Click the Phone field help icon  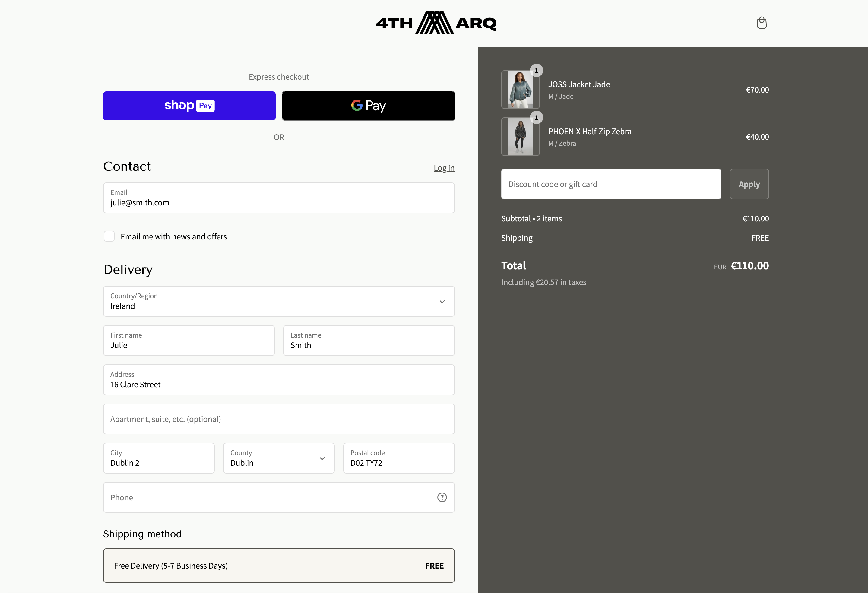[442, 497]
